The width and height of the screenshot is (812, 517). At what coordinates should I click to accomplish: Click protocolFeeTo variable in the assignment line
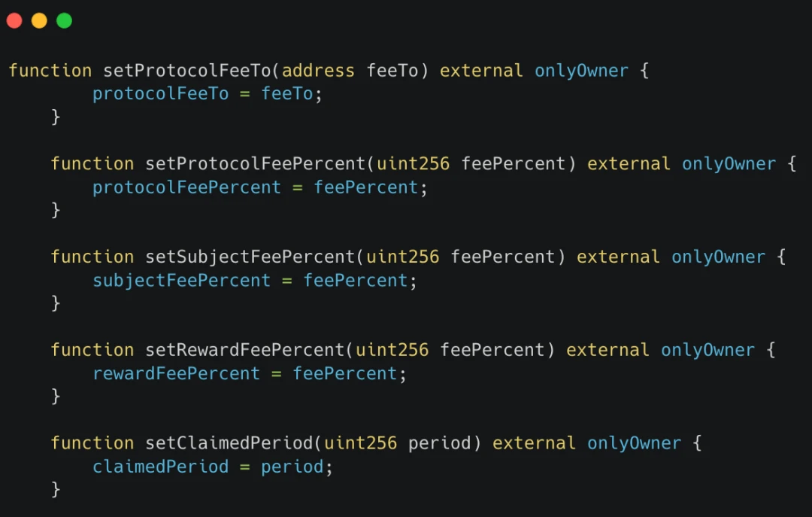point(160,94)
